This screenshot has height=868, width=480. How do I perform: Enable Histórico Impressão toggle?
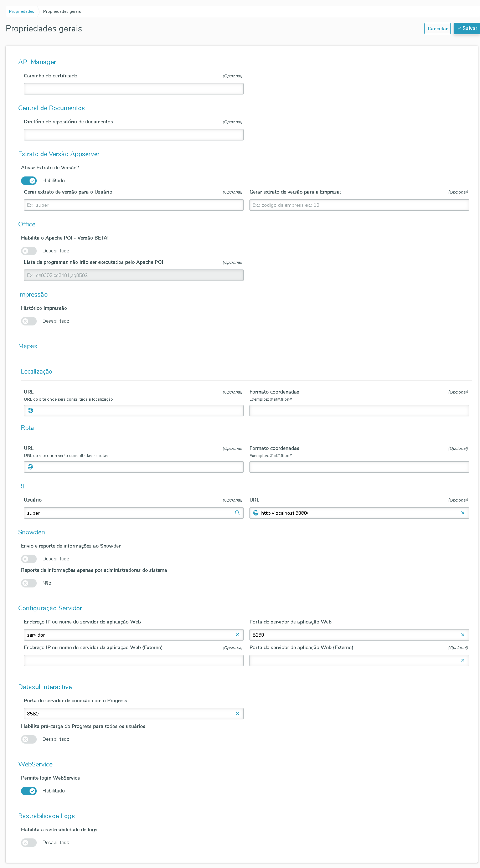pos(29,321)
